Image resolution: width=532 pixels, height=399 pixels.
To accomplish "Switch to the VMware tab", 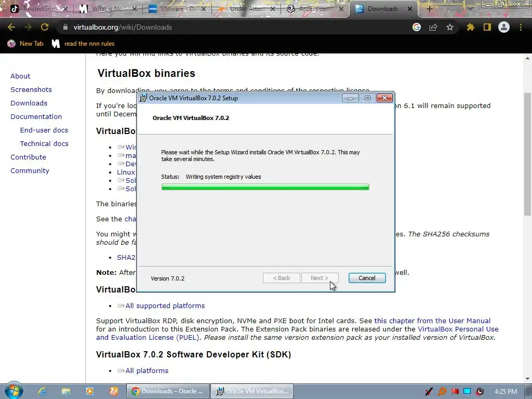I will [178, 9].
